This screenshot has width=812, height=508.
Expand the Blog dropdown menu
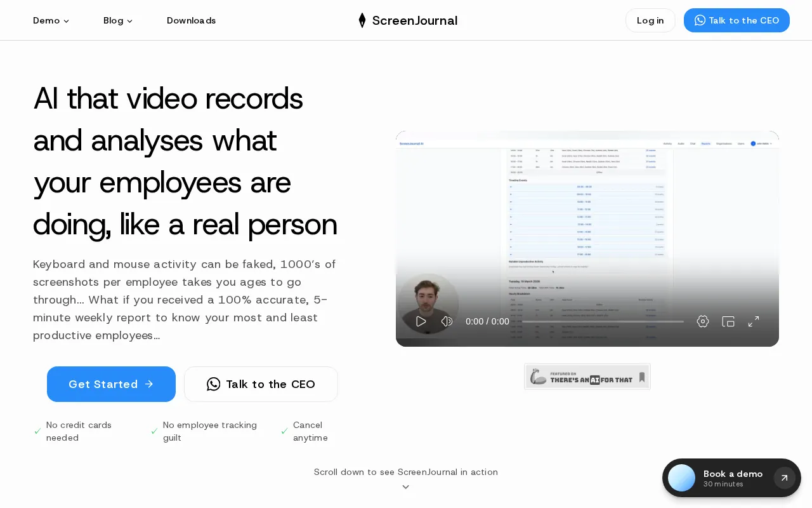click(118, 20)
